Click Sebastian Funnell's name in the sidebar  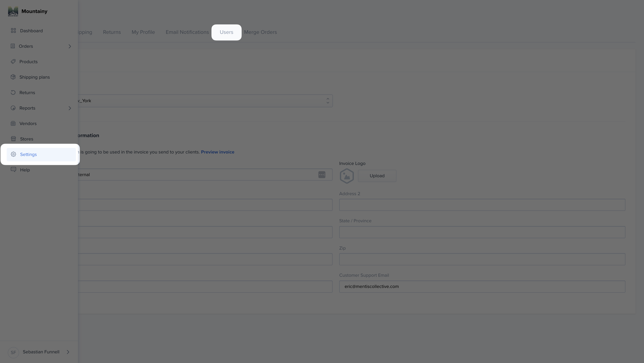(41, 352)
